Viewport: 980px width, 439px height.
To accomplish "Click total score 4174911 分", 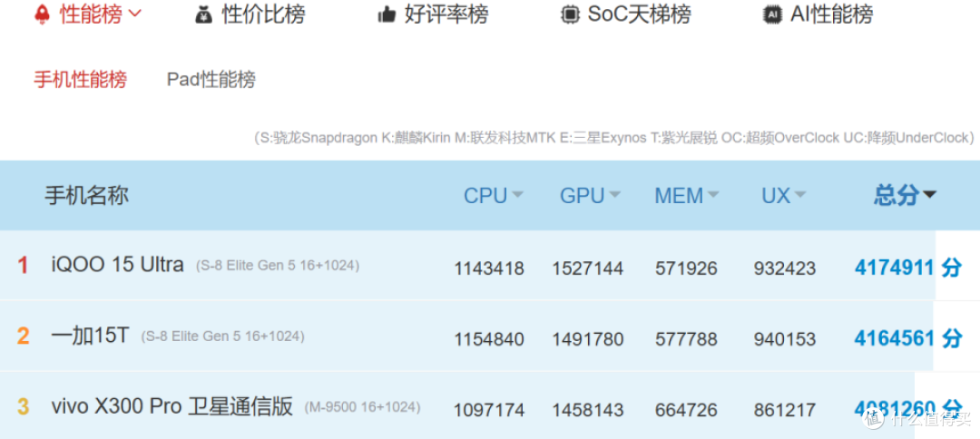I will 908,268.
